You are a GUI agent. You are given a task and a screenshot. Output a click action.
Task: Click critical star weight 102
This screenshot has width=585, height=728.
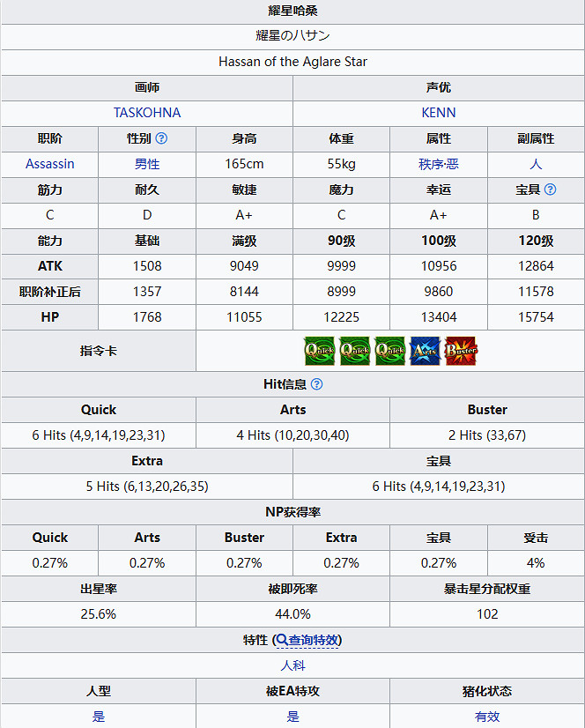click(x=487, y=614)
